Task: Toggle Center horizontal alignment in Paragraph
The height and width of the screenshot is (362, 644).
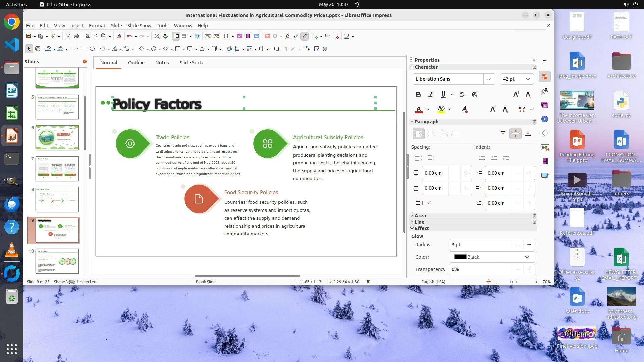Action: coord(431,134)
